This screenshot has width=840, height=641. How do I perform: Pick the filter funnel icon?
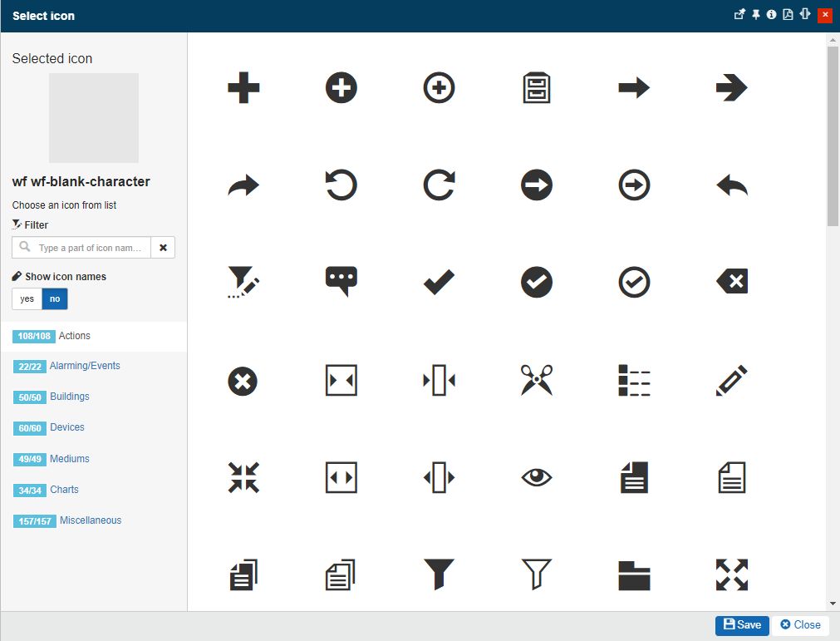[439, 574]
